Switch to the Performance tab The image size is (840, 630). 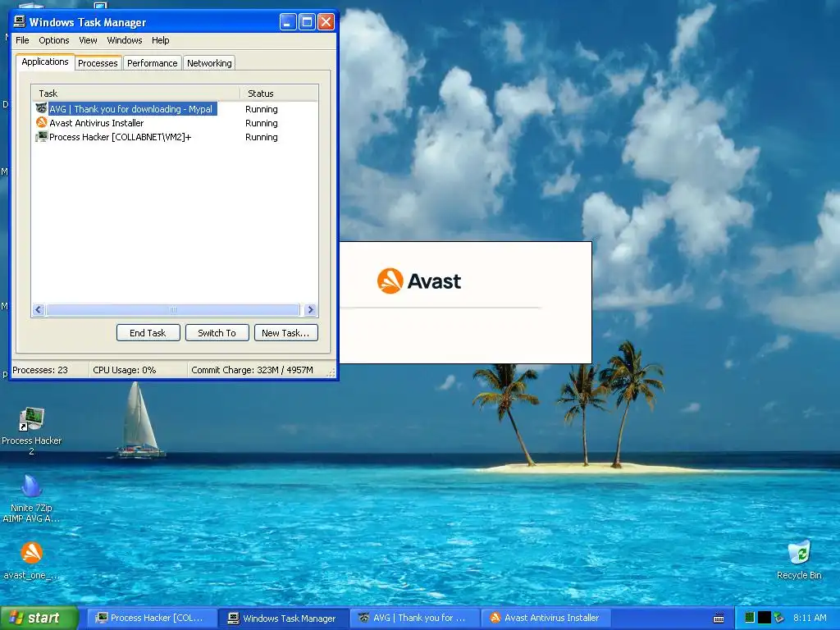152,63
